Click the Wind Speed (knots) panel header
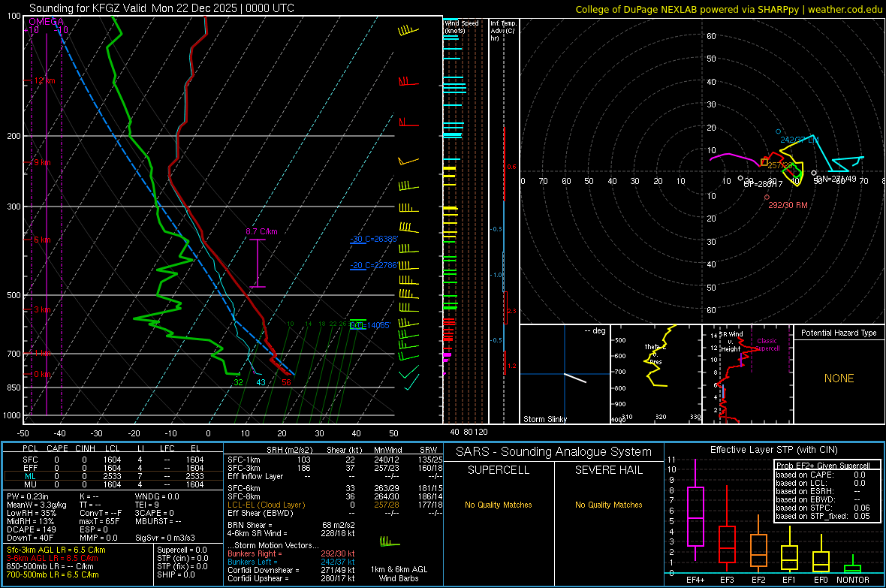Image resolution: width=886 pixels, height=588 pixels. [461, 26]
